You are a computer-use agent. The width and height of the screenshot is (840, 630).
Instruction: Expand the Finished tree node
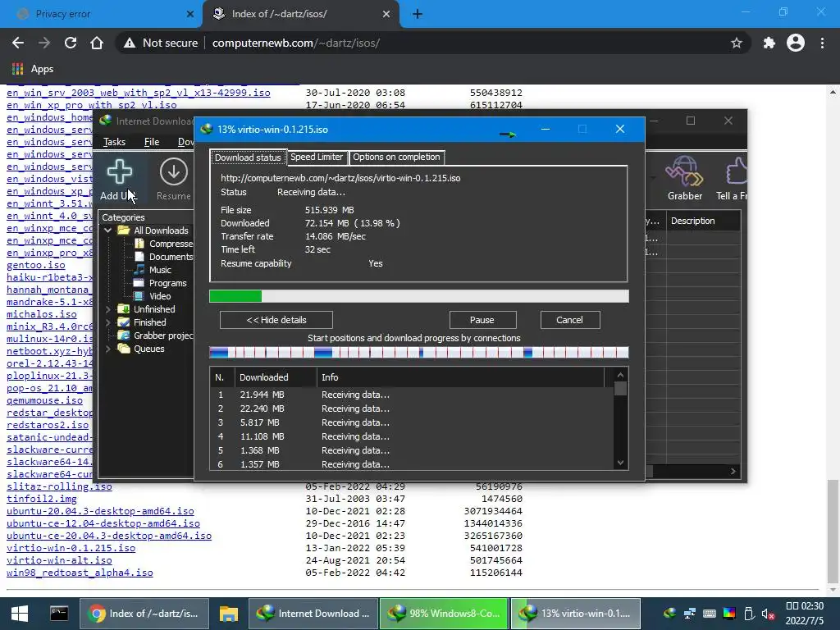[x=107, y=322]
